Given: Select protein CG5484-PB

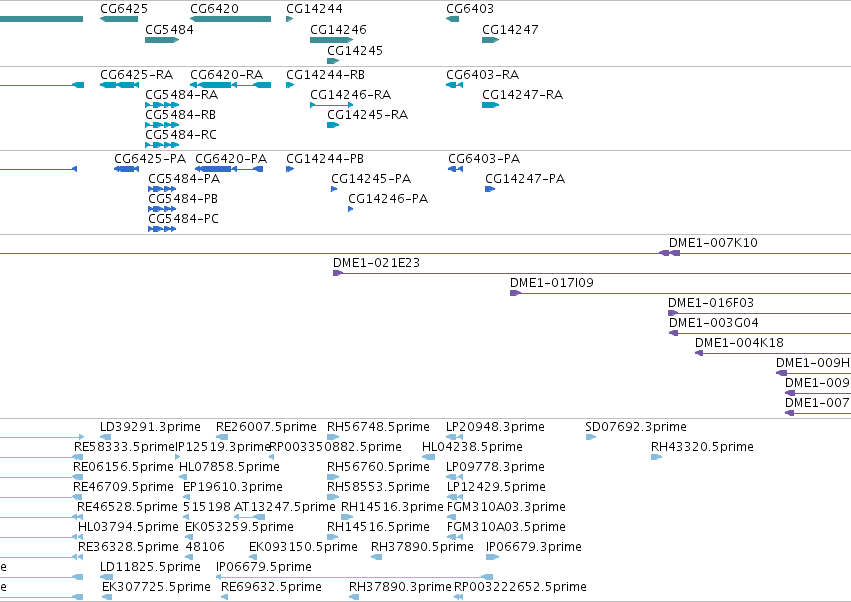Looking at the screenshot, I should pos(183,199).
